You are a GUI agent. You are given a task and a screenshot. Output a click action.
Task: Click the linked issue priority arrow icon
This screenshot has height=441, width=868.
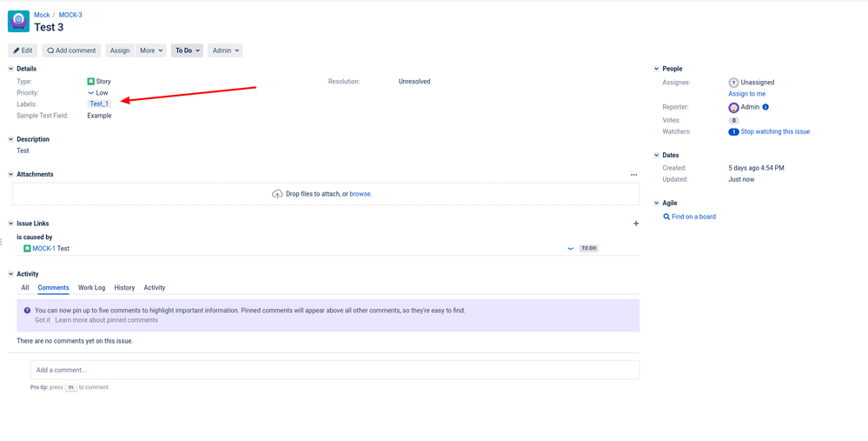[x=570, y=249]
